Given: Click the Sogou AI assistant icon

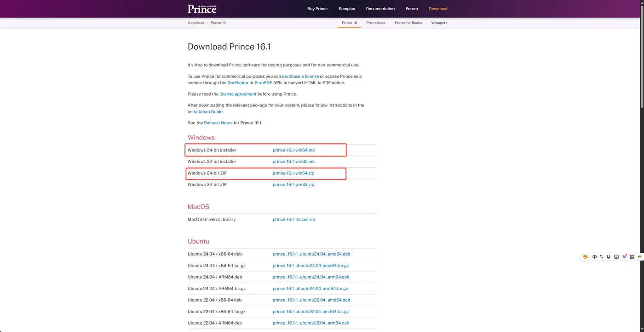Looking at the screenshot, I should point(624,257).
